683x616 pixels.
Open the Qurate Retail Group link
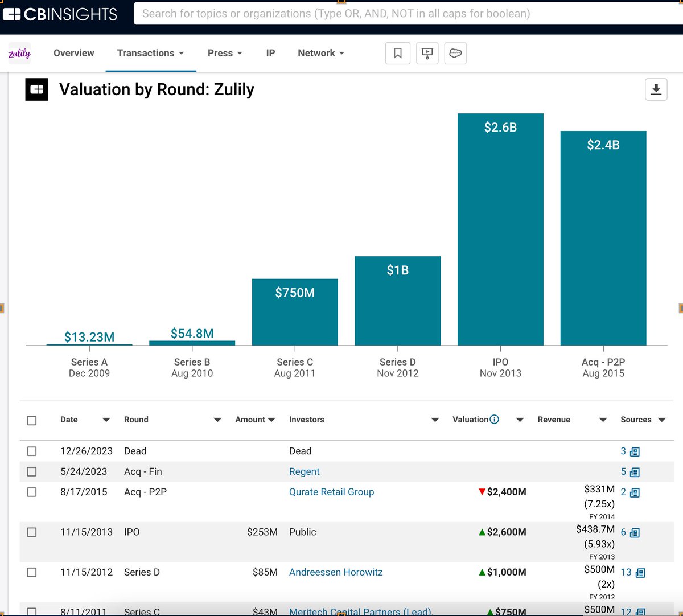point(331,492)
